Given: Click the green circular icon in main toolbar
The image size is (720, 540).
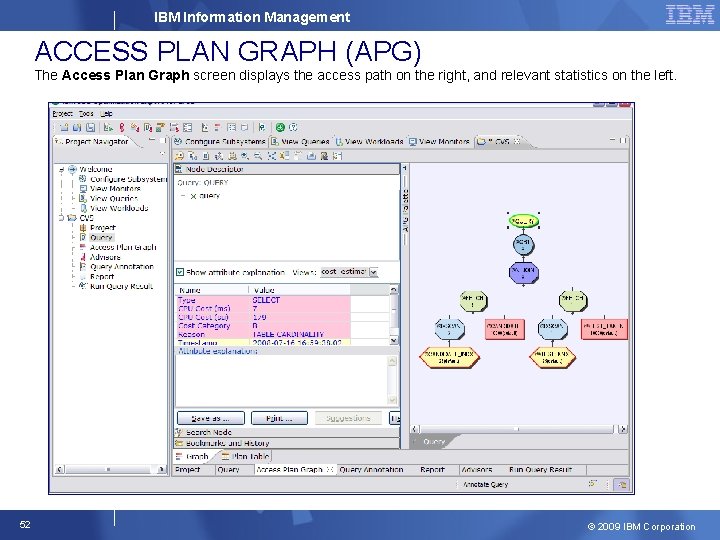Looking at the screenshot, I should pos(280,127).
